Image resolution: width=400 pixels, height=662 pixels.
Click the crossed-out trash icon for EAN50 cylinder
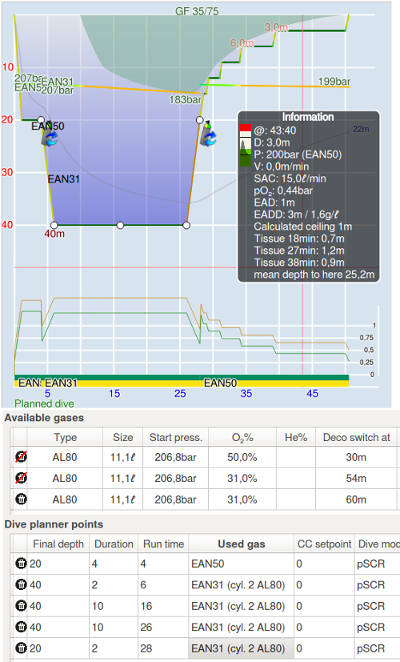pos(20,457)
